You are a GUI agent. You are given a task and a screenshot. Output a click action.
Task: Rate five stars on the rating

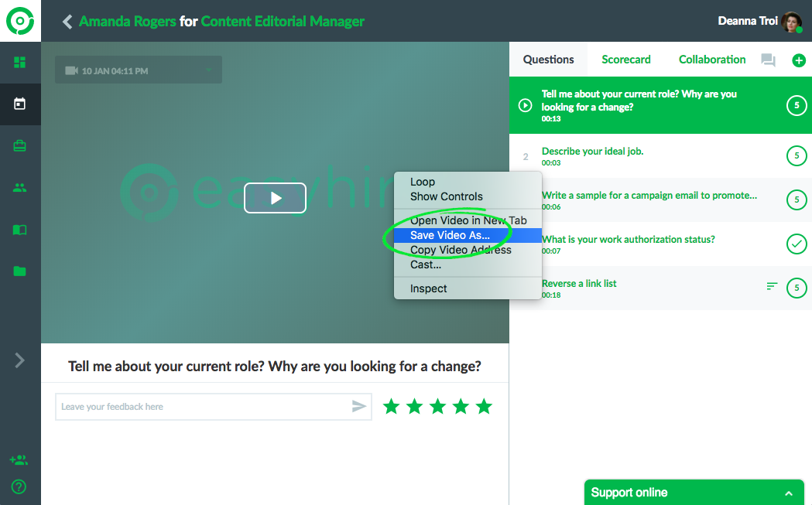pyautogui.click(x=485, y=407)
